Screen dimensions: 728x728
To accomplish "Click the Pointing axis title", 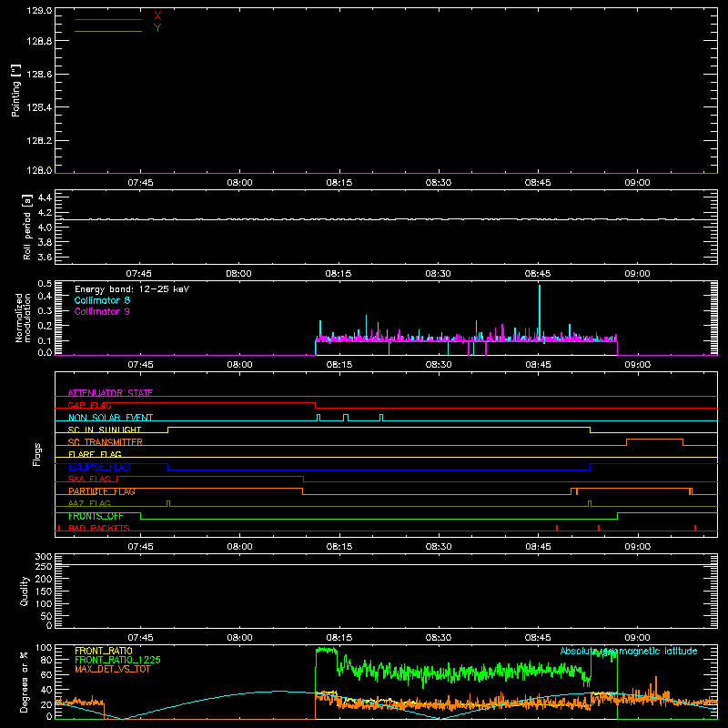I will [x=15, y=90].
